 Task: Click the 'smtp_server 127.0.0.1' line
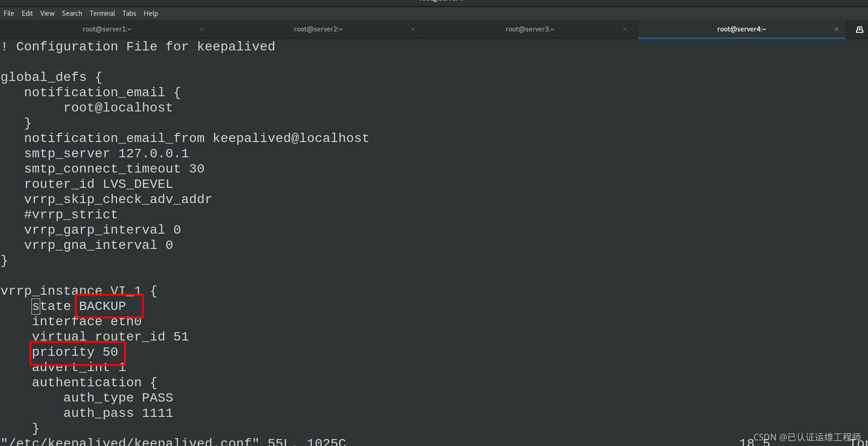(107, 154)
